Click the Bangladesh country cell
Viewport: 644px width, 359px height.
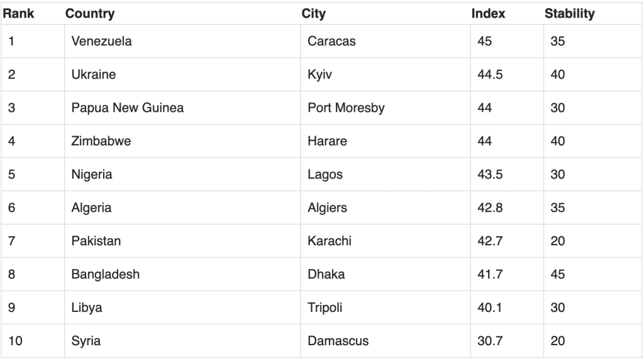click(182, 274)
